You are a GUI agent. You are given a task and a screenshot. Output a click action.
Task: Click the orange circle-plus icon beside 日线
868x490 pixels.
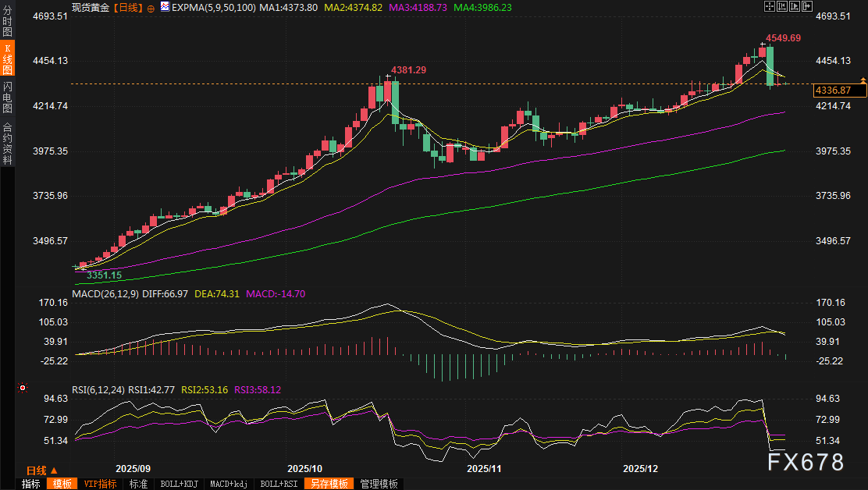coord(151,7)
